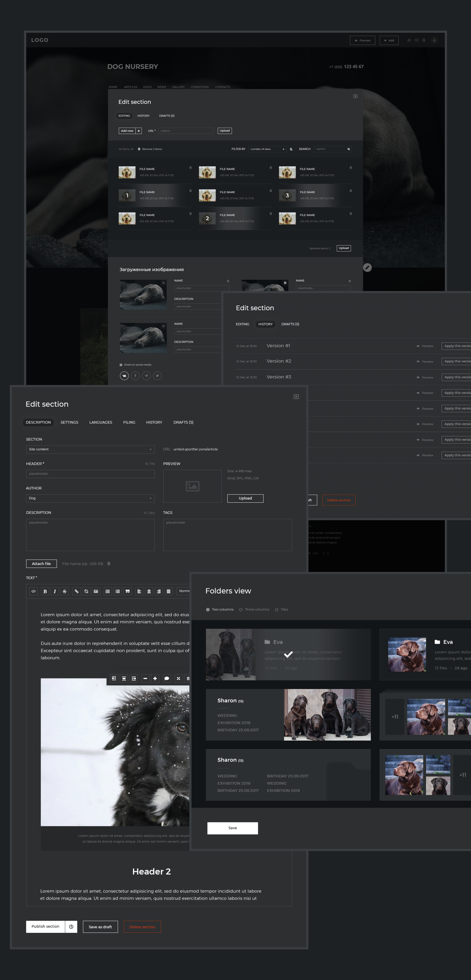The image size is (471, 980).
Task: Preview Version #2 via eye icon
Action: 425,362
